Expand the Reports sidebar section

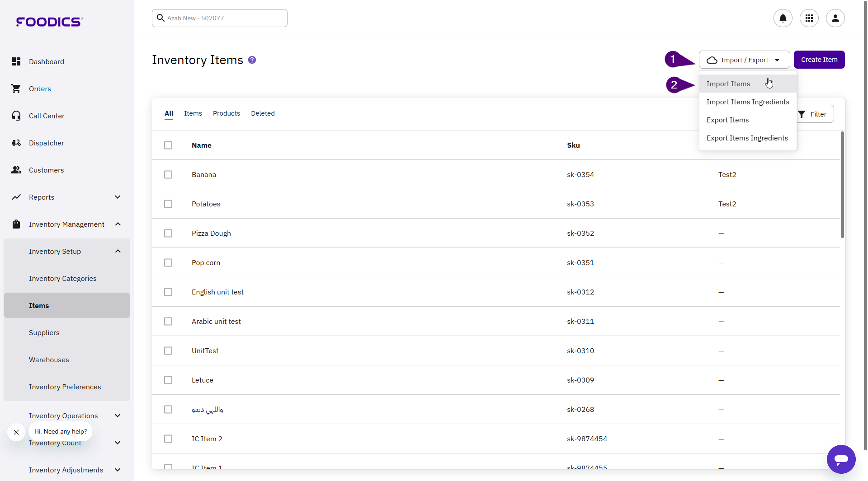[x=118, y=197]
